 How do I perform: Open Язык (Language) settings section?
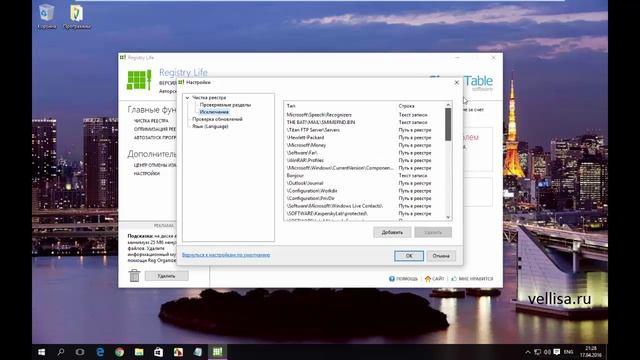210,127
